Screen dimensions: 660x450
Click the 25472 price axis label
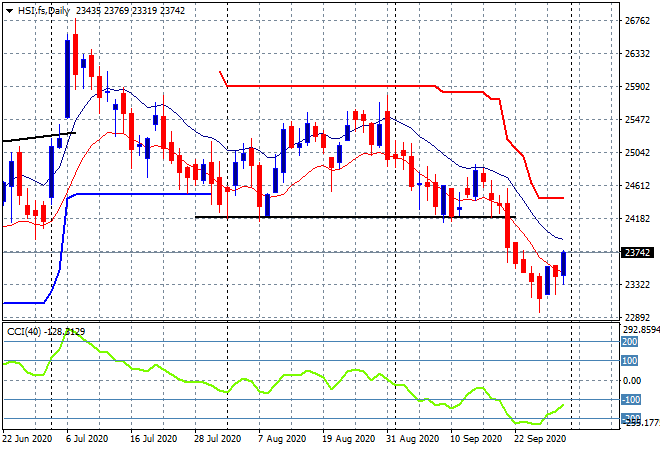pyautogui.click(x=637, y=120)
